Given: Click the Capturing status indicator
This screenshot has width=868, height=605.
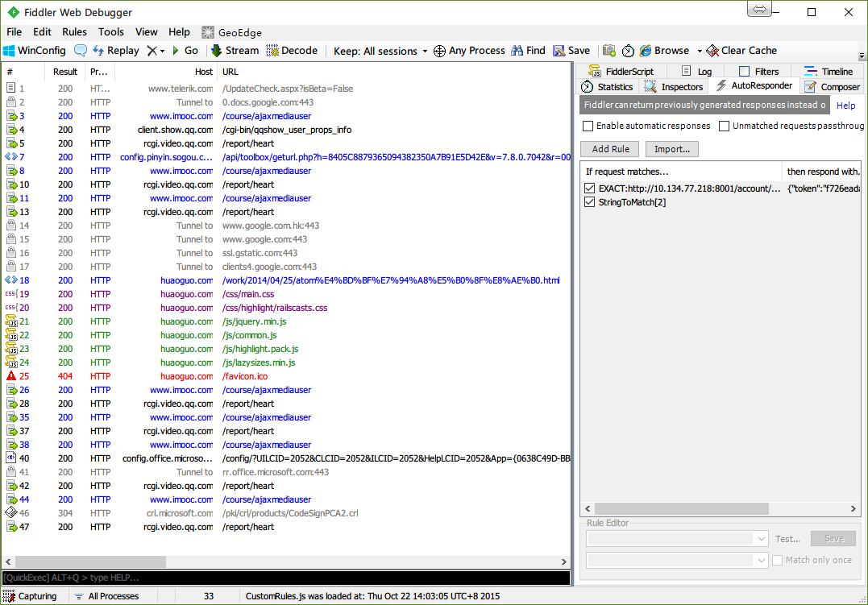Looking at the screenshot, I should point(29,596).
